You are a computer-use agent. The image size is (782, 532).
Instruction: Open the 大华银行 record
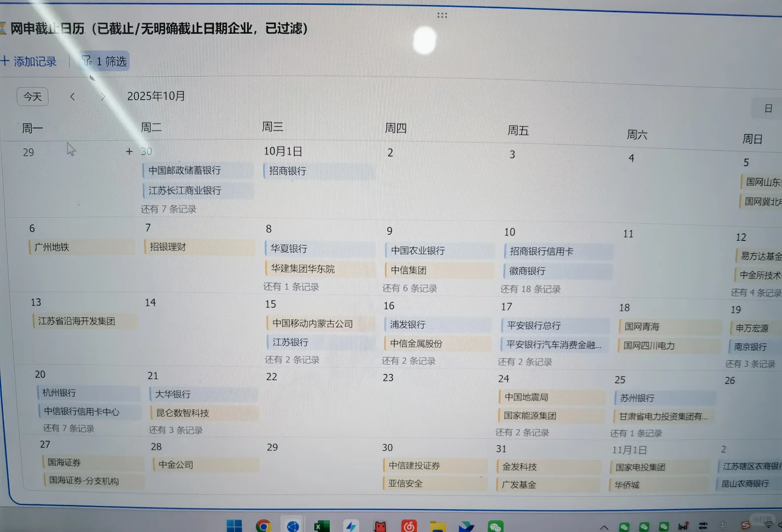tap(204, 394)
